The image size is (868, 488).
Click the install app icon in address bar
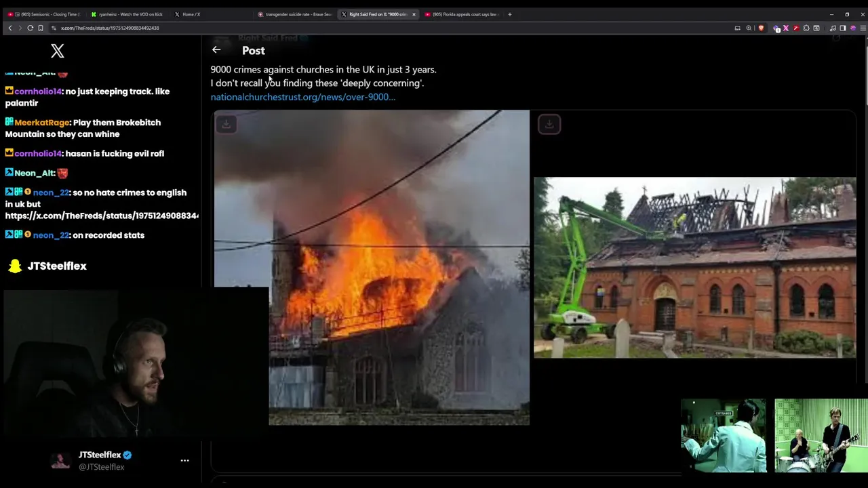click(x=737, y=28)
